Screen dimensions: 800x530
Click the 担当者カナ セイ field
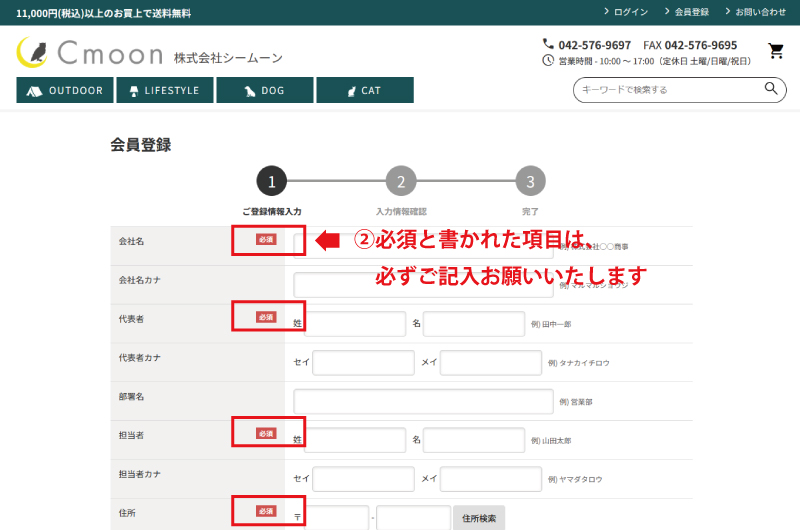(x=363, y=479)
